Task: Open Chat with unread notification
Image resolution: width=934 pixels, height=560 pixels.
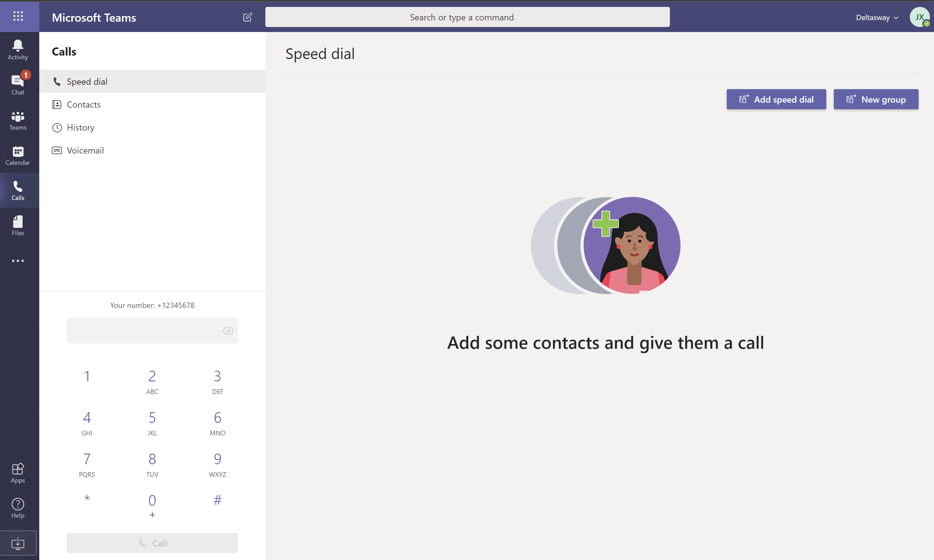Action: (x=18, y=84)
